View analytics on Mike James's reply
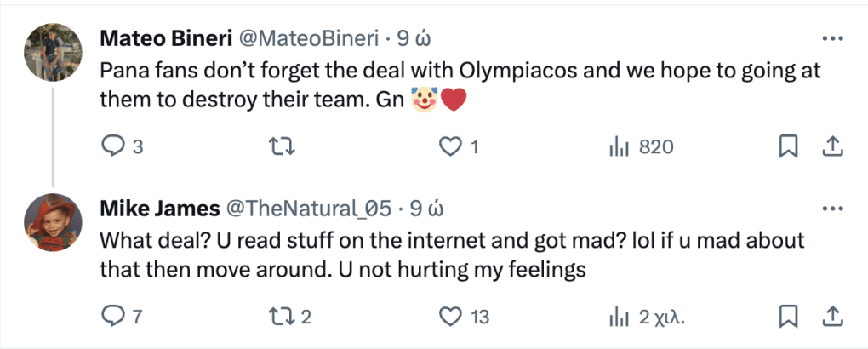868x349 pixels. [618, 317]
